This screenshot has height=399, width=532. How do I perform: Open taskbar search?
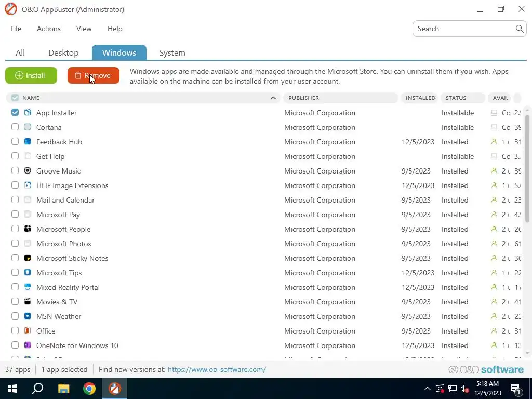click(37, 389)
